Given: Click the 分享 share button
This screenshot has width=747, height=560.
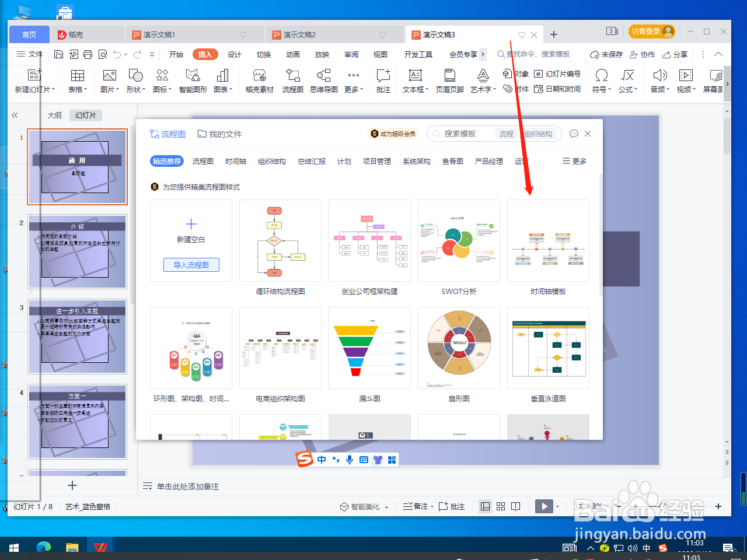Looking at the screenshot, I should click(675, 54).
